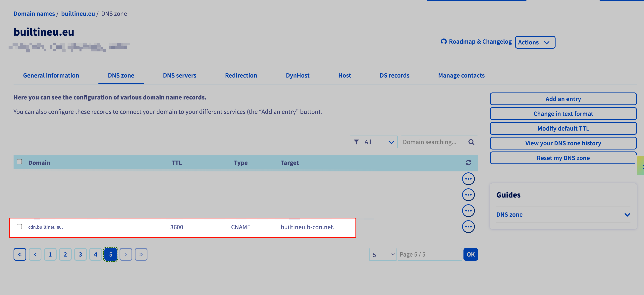Open actions menu for cdn.builtineu.eu row
Screen dimensions: 644x295
click(468, 227)
